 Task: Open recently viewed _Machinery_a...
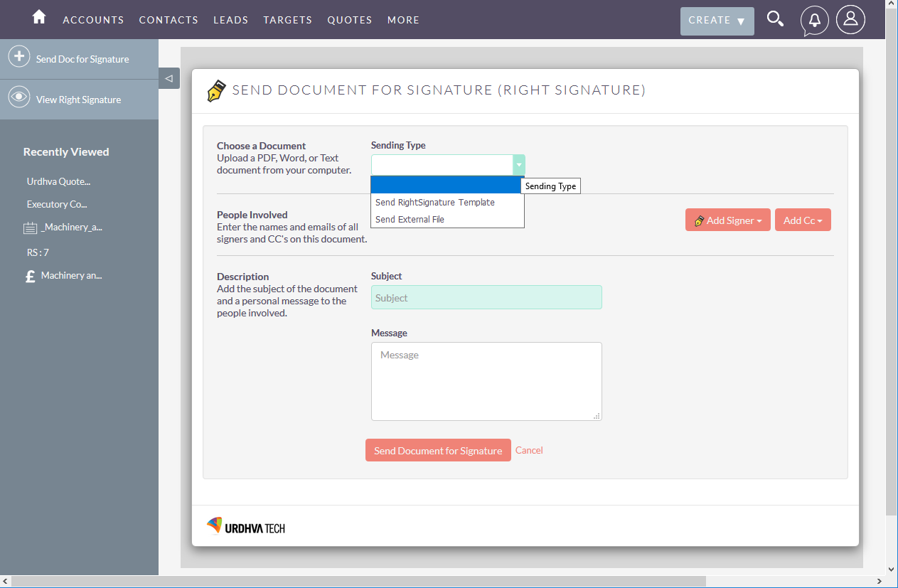click(x=72, y=228)
